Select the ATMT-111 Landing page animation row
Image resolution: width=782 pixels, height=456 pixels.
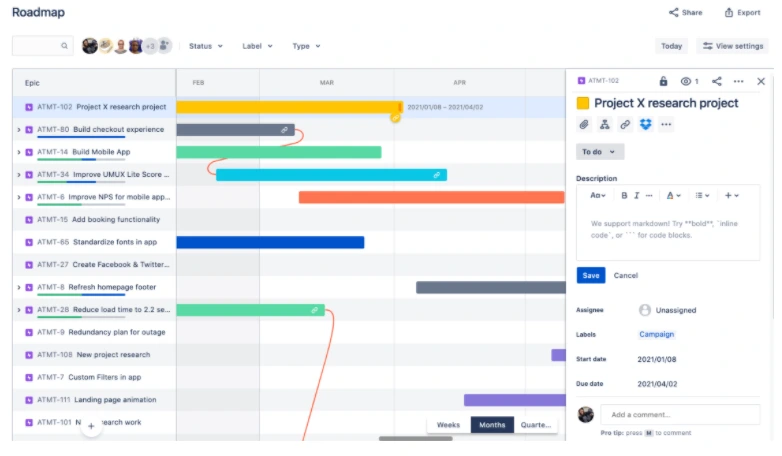(94, 400)
